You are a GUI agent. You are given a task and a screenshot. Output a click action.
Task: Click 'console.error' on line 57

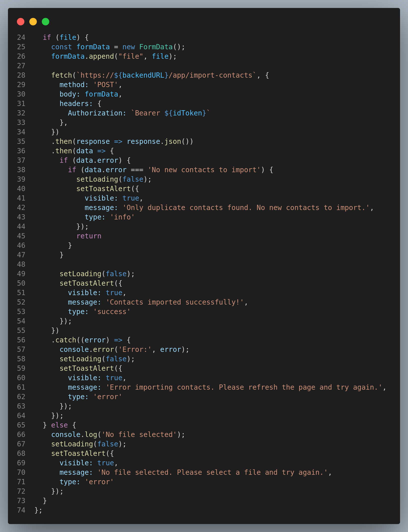[87, 349]
